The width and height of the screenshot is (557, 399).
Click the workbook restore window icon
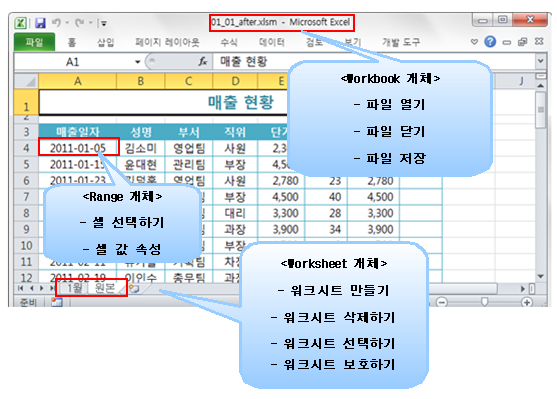click(523, 42)
